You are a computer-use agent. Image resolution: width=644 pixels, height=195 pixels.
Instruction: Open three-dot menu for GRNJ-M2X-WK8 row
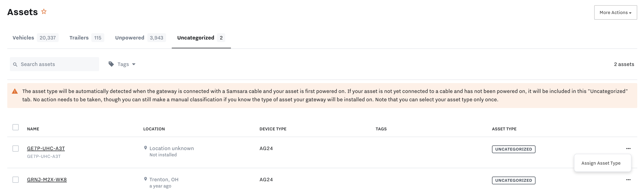coord(628,180)
